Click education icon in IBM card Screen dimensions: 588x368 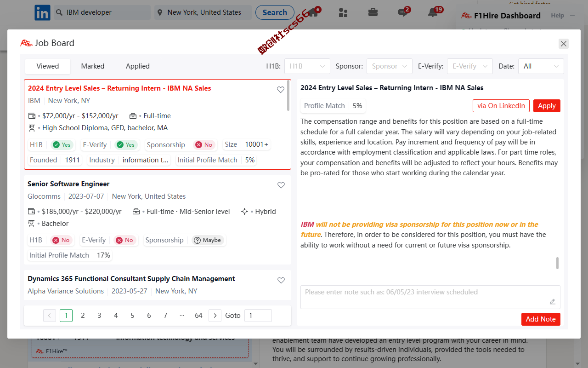click(32, 128)
